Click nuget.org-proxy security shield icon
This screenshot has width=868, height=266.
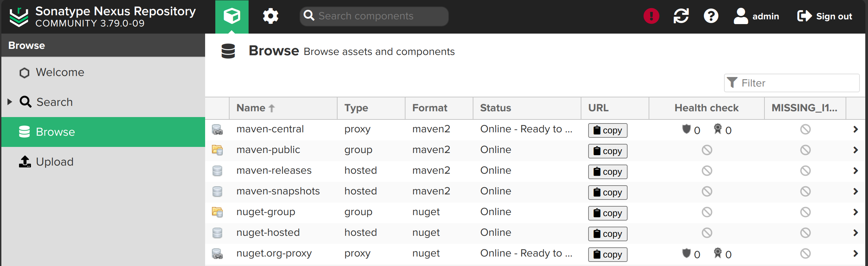click(686, 253)
